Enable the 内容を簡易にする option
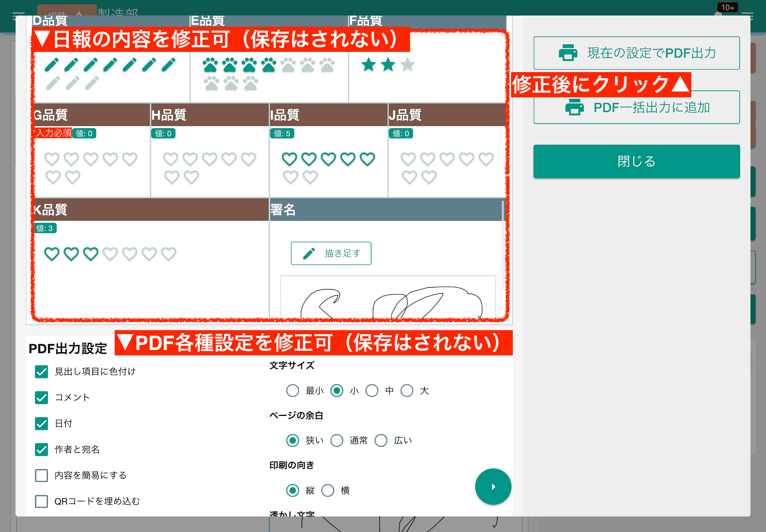Image resolution: width=766 pixels, height=532 pixels. point(41,475)
